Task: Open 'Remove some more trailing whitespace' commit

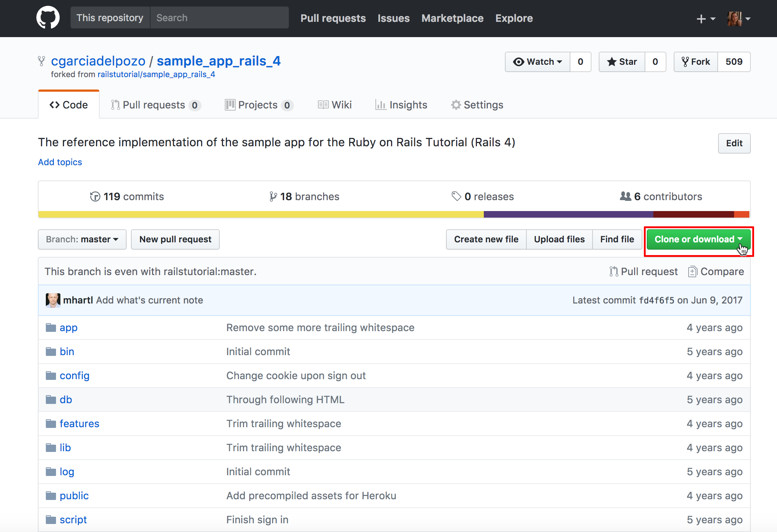Action: click(320, 327)
